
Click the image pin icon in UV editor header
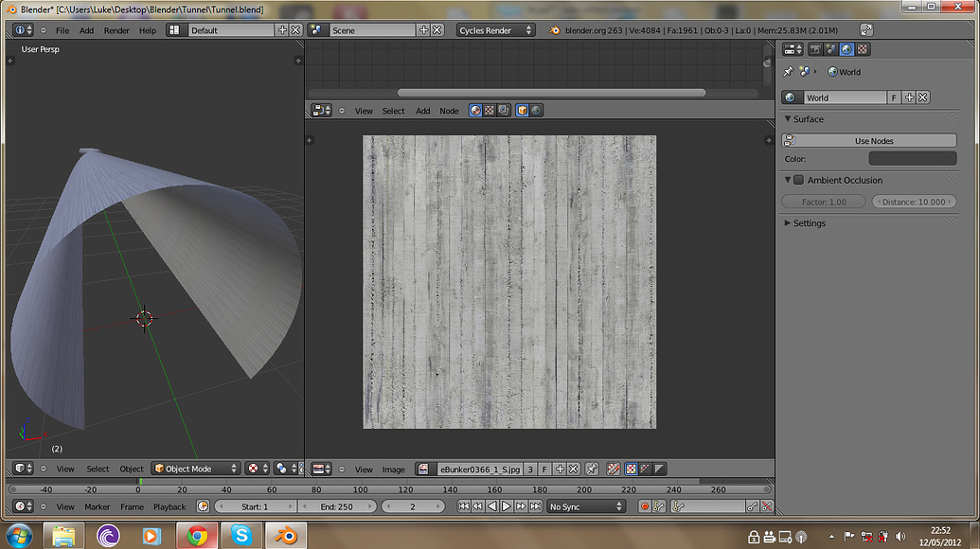pyautogui.click(x=591, y=469)
